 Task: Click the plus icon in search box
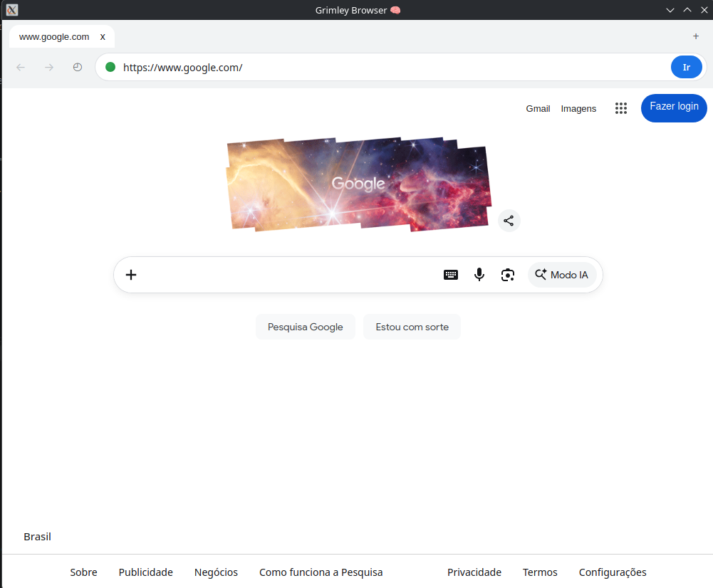(131, 275)
